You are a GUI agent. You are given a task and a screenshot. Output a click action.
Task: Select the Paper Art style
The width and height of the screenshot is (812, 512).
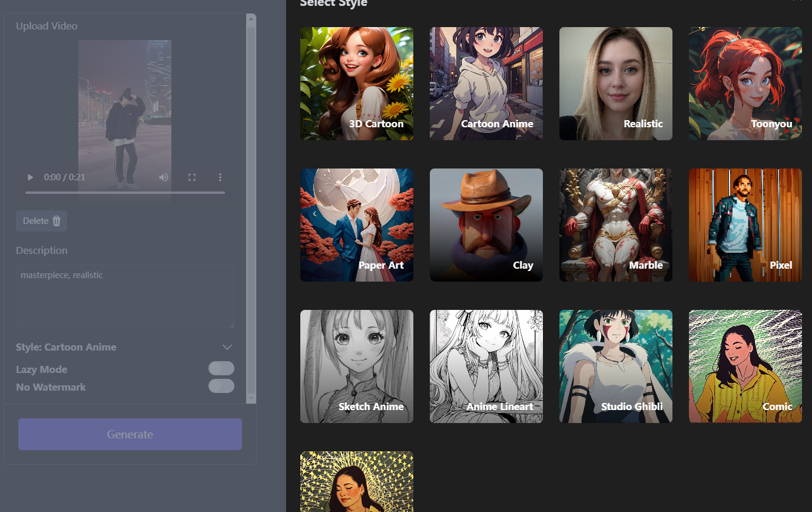tap(357, 225)
